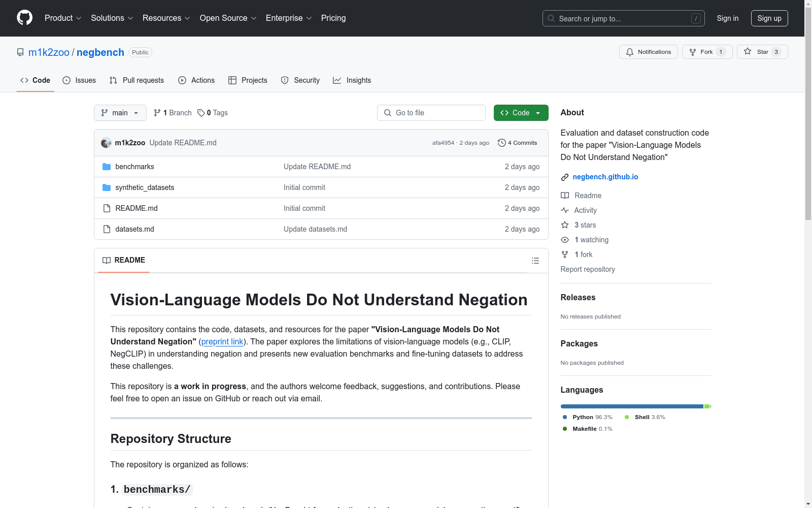Click the repository icon beside m1k2zoo
This screenshot has width=812, height=508.
[x=20, y=52]
